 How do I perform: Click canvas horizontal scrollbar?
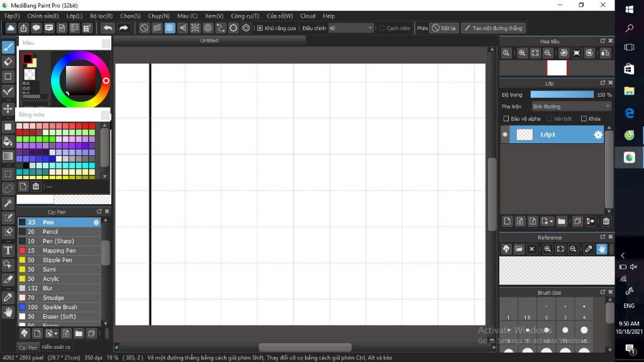point(305,347)
